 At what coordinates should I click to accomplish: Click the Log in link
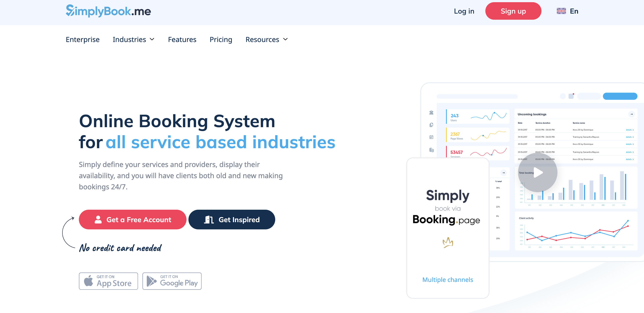[x=464, y=11]
